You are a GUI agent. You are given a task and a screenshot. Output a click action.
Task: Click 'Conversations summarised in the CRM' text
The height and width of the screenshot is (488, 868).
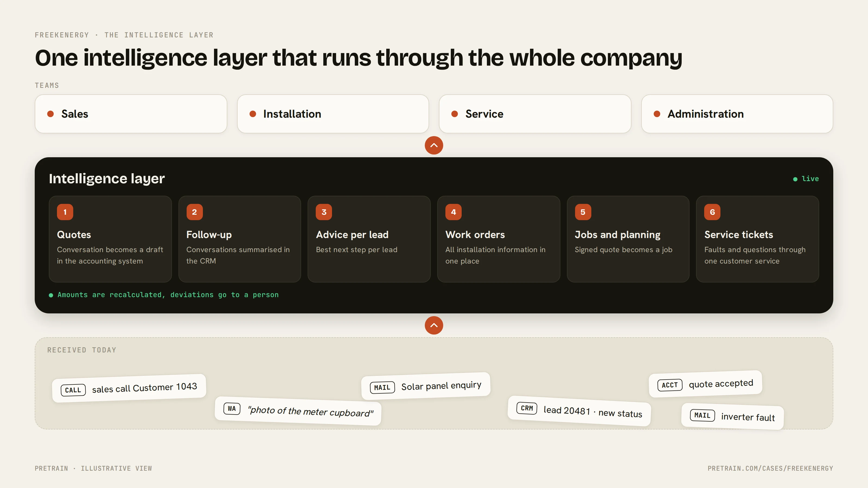[238, 255]
